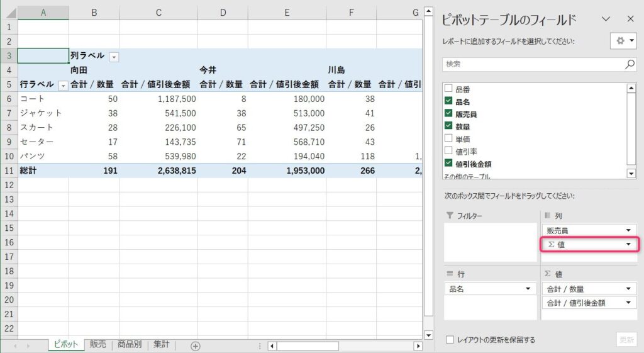644x353 pixels.
Task: Click the horizontal scrollbar thumb
Action: pyautogui.click(x=308, y=345)
